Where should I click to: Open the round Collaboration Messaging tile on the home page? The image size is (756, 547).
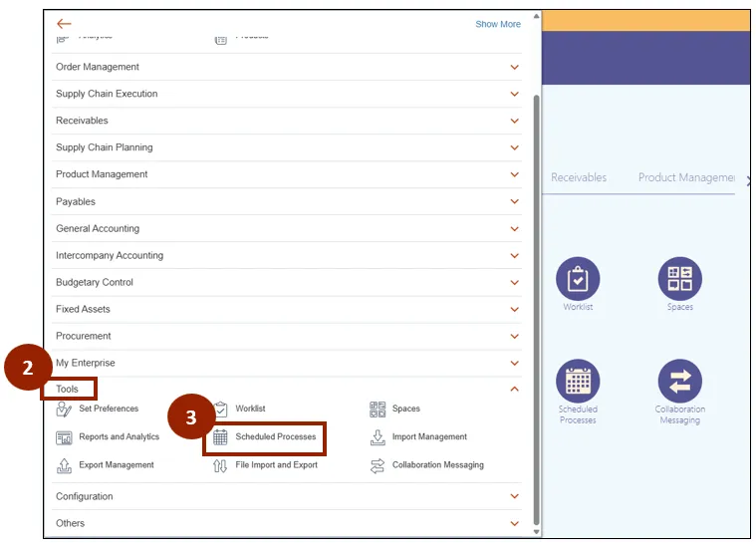tap(680, 381)
